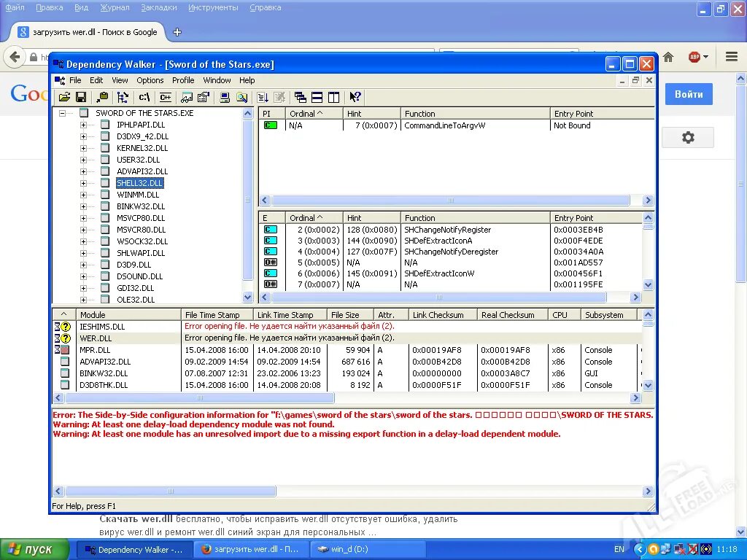Expand the MSVCR80.DLL tree node
The width and height of the screenshot is (747, 560).
[83, 230]
